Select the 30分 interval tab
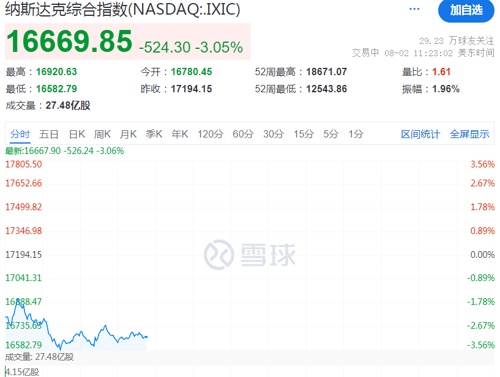This screenshot has width=500, height=377. [x=273, y=134]
